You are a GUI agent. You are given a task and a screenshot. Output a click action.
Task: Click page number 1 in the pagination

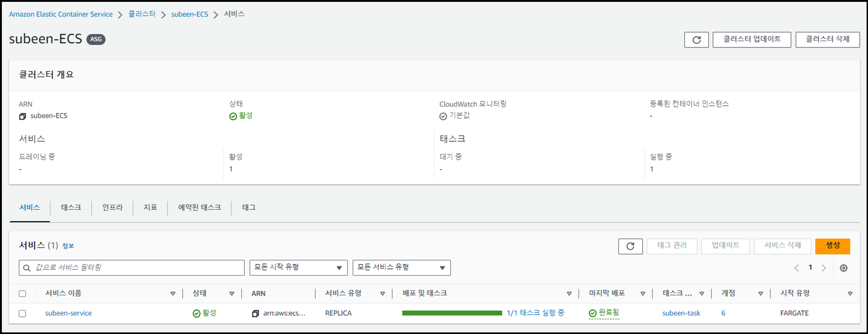click(810, 268)
